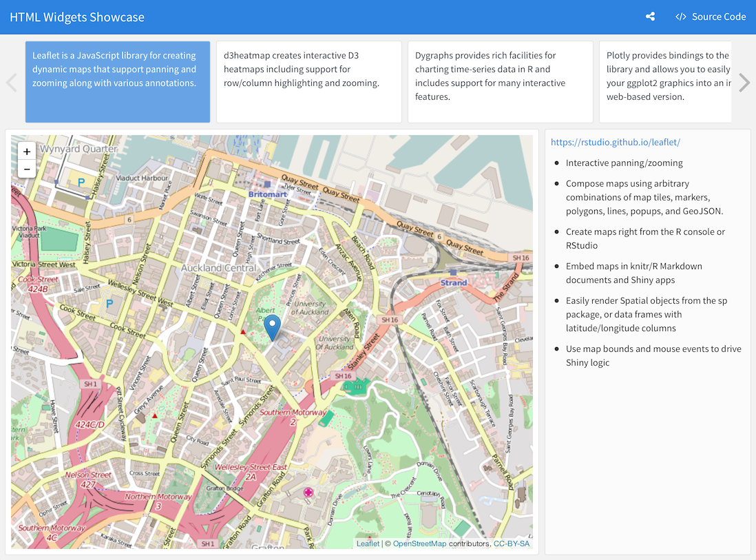Show previous widget cards with left chevron

click(11, 83)
